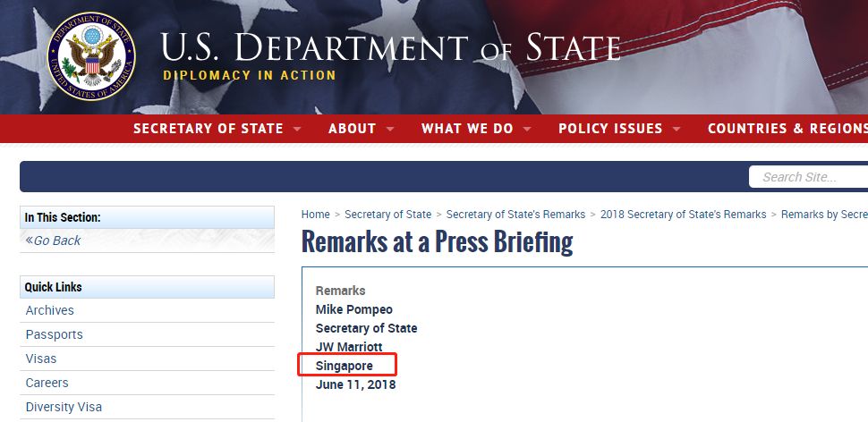Viewport: 868px width, 422px height.
Task: Open the Visas quick link
Action: [41, 359]
